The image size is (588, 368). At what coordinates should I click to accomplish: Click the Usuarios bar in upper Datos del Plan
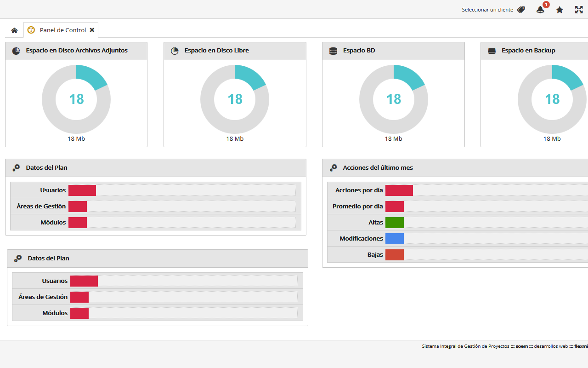82,190
